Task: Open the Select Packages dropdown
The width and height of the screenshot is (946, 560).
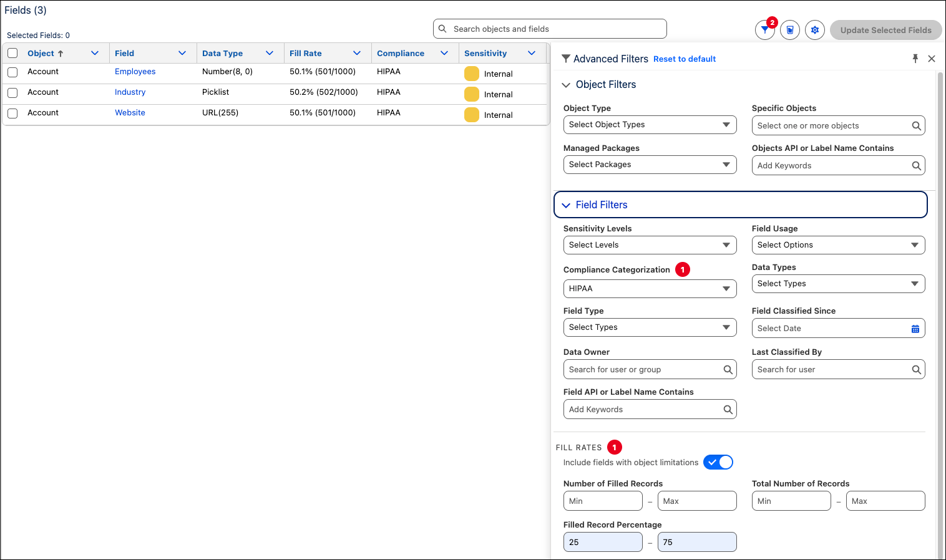Action: (650, 165)
